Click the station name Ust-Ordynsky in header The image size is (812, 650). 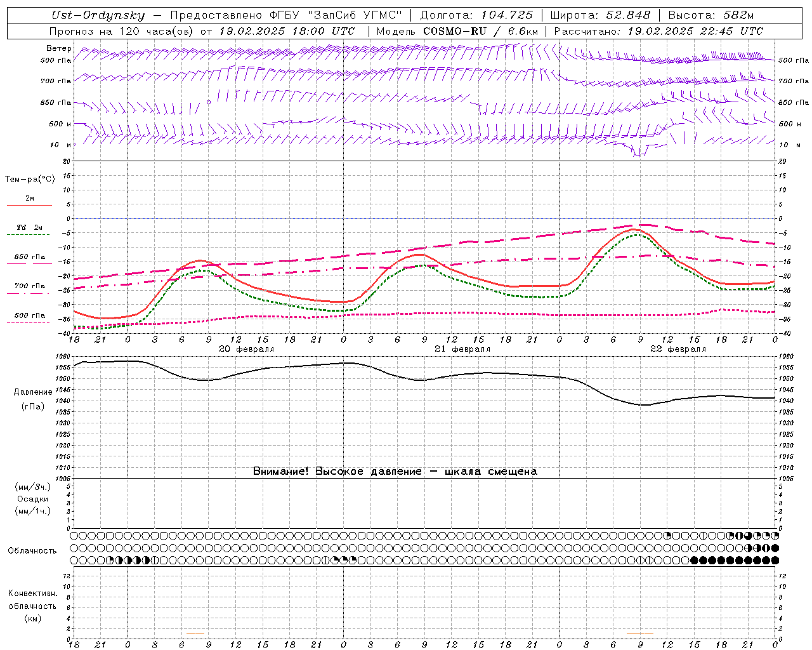[x=98, y=15]
